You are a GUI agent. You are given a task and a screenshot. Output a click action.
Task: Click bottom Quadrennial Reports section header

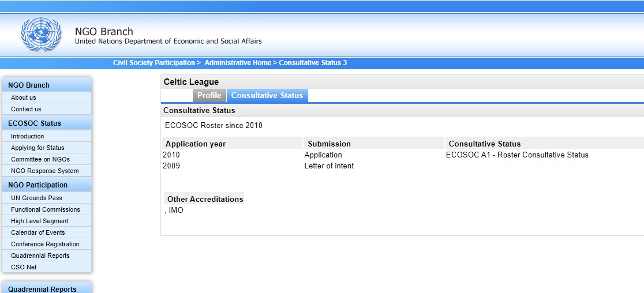47,288
